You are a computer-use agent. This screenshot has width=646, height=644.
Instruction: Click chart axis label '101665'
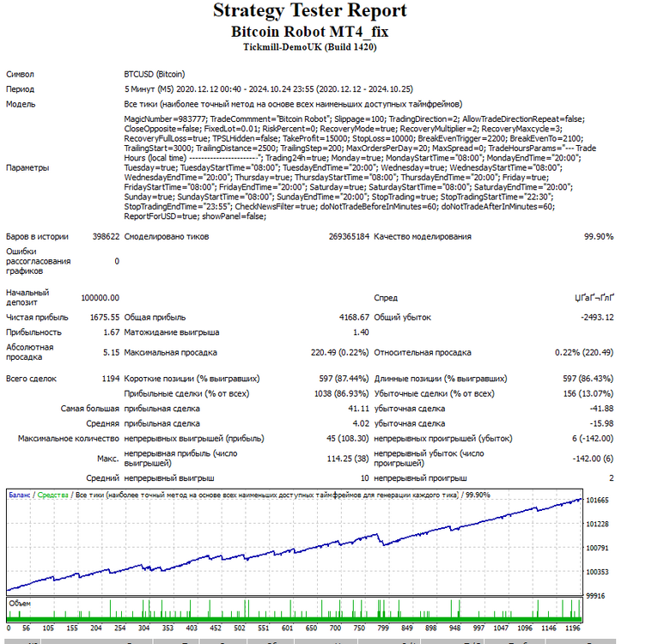(x=597, y=501)
